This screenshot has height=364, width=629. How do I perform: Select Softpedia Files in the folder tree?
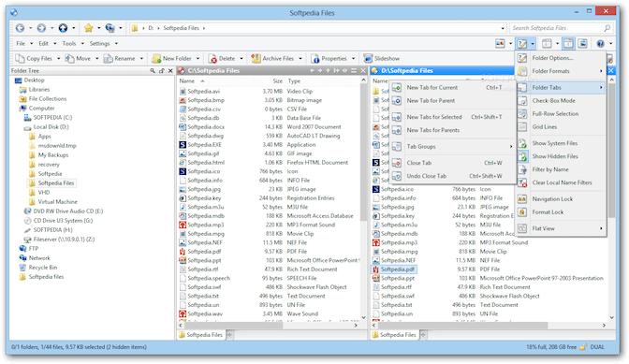51,183
